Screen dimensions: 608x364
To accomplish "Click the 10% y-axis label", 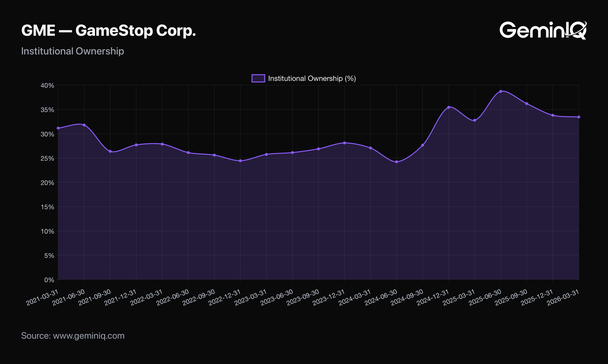I will [47, 231].
